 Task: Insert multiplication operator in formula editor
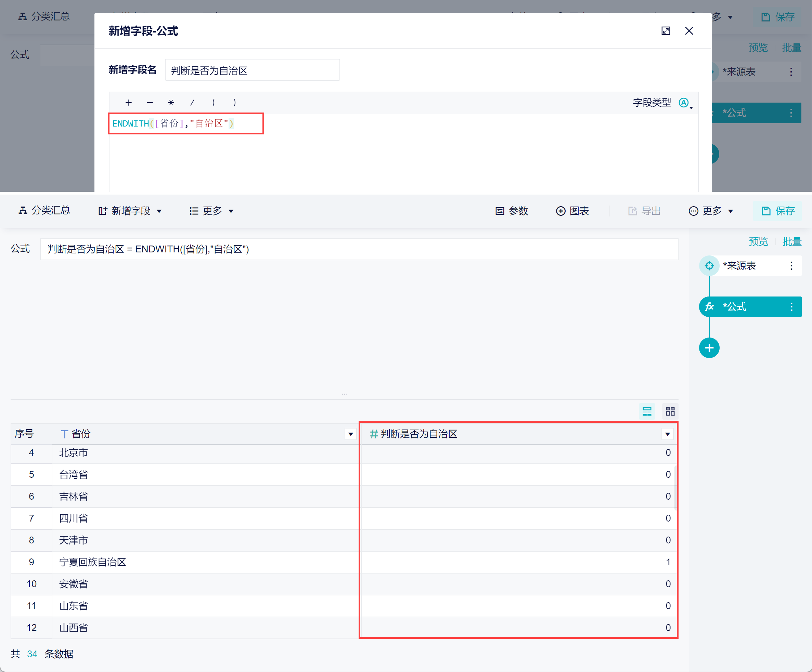171,102
